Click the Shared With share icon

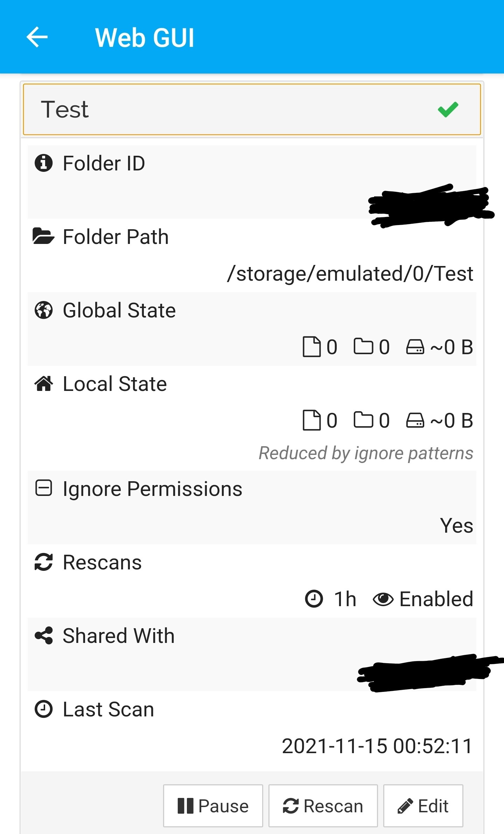pyautogui.click(x=44, y=636)
